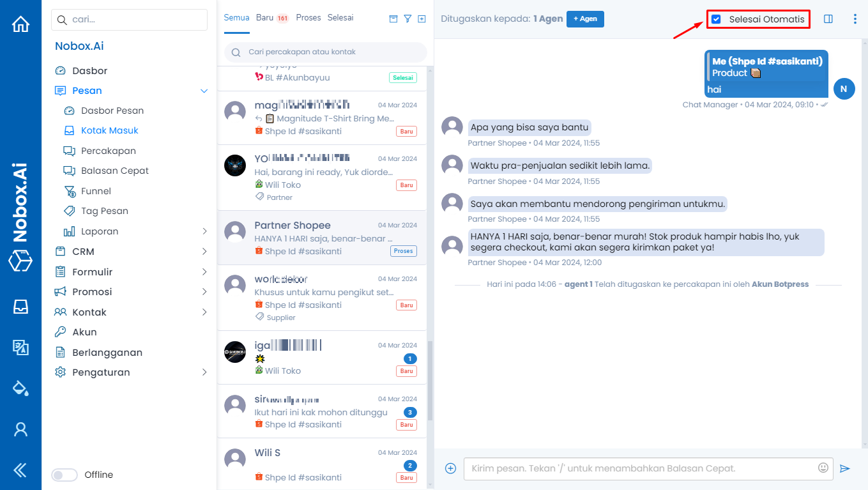
Task: Click the home icon in the blue sidebar
Action: click(20, 24)
